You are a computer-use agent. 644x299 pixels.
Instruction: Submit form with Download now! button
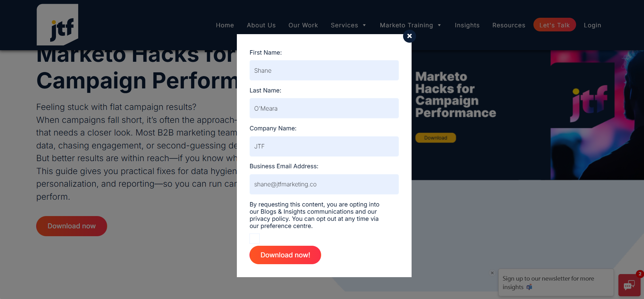coord(285,255)
